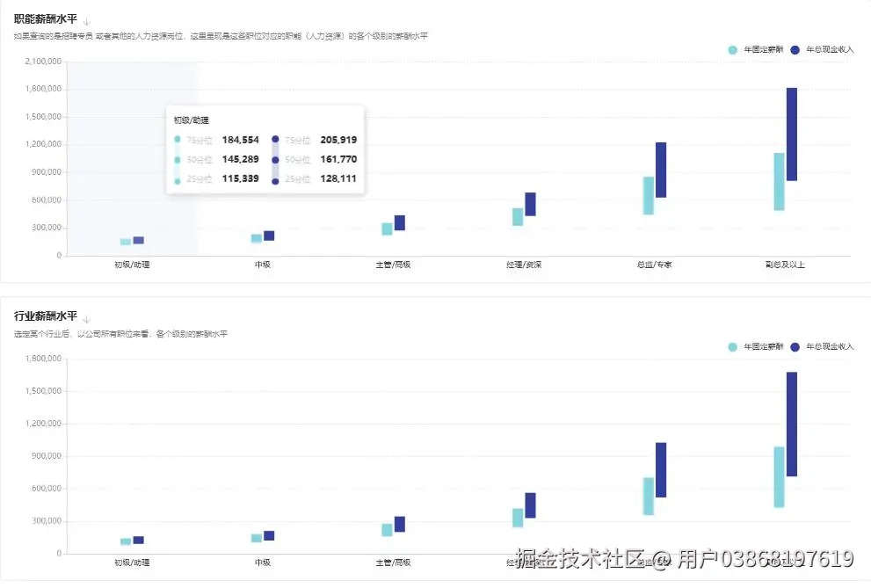
Task: Select tooltip value 145,289
Action: (x=241, y=159)
